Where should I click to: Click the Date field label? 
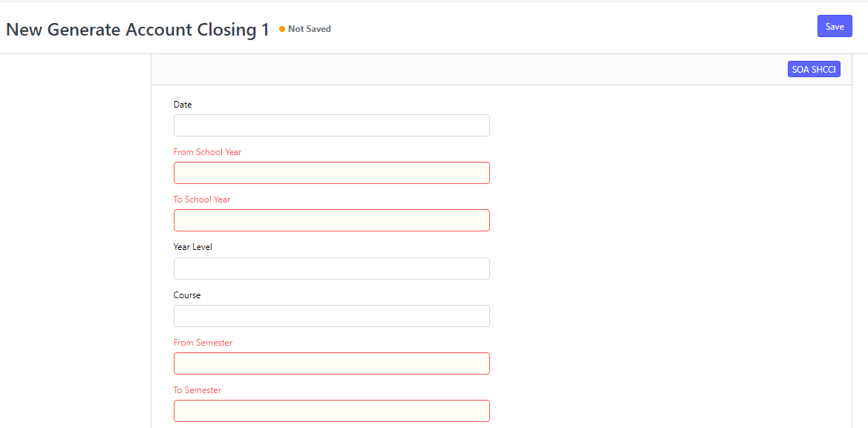[x=183, y=105]
